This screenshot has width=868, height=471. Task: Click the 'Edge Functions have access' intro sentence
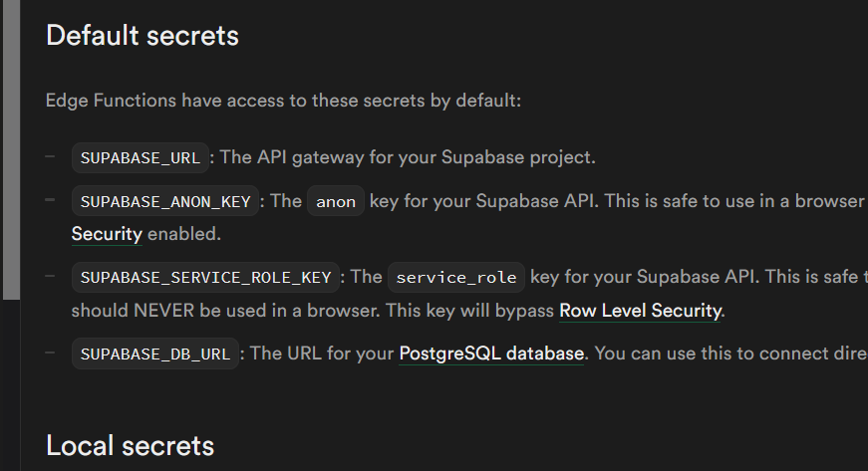(x=283, y=101)
